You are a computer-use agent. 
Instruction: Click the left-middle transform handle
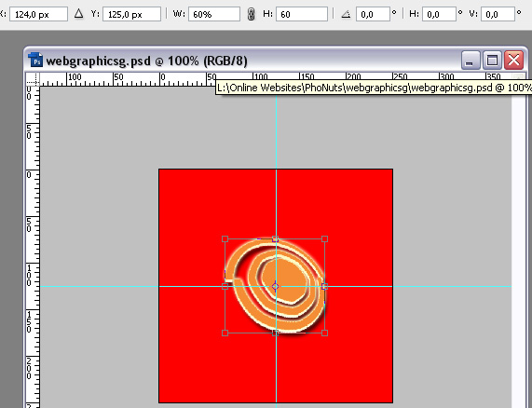225,287
